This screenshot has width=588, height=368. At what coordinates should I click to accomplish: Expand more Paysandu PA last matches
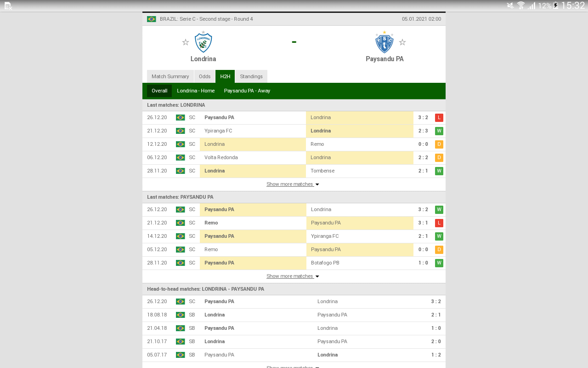tap(293, 276)
